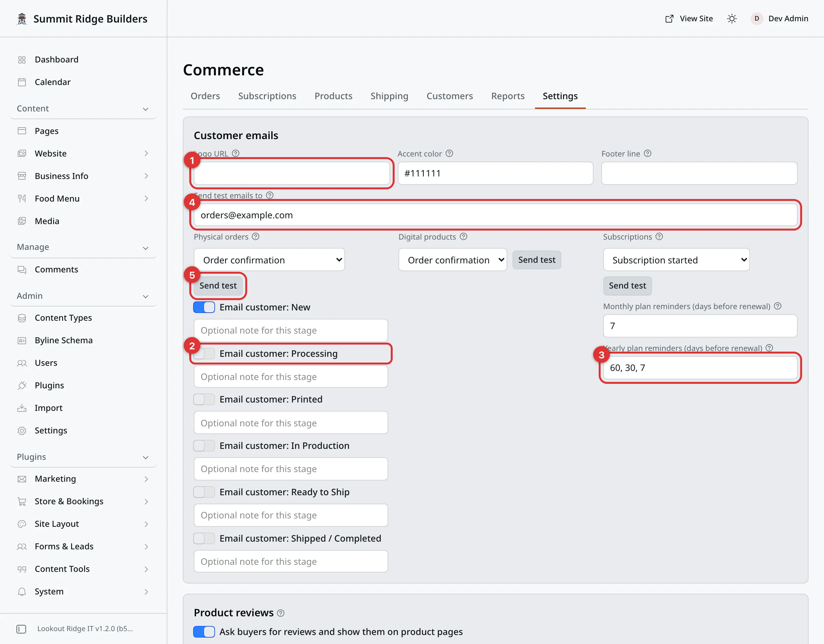Viewport: 824px width, 644px height.
Task: Enable the Email customer: Ready to Ship toggle
Action: [x=204, y=492]
